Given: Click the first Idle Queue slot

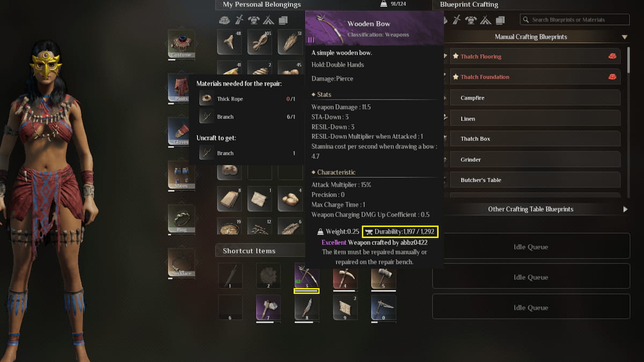Looking at the screenshot, I should [x=531, y=247].
